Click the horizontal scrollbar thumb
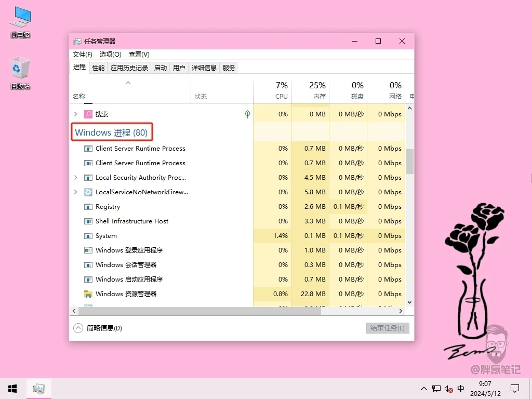Viewport: 532px width, 399px height. (199, 311)
